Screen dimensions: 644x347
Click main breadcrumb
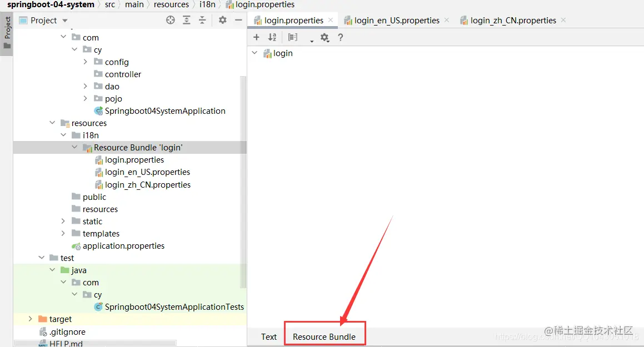[x=134, y=4]
